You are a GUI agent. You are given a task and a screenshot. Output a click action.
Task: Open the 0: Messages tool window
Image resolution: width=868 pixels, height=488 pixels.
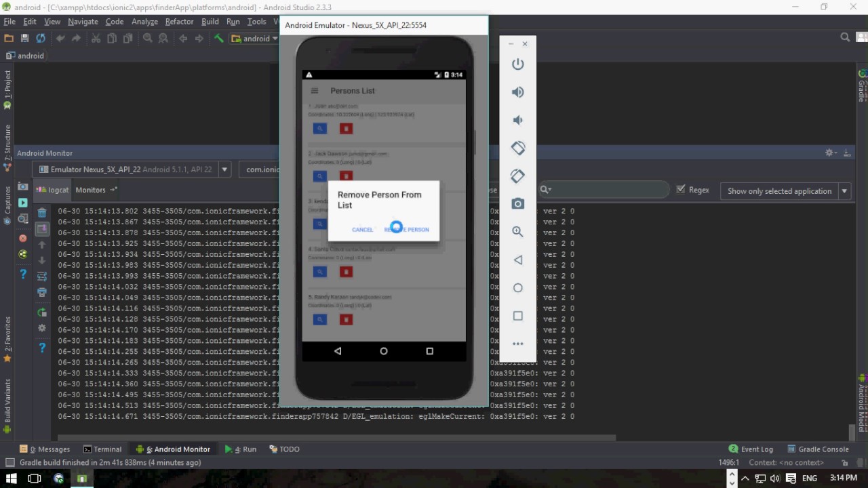45,449
